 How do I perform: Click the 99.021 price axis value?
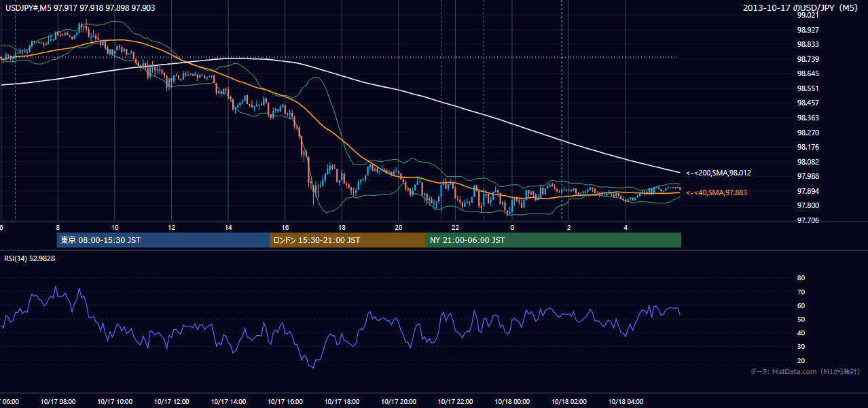point(807,15)
